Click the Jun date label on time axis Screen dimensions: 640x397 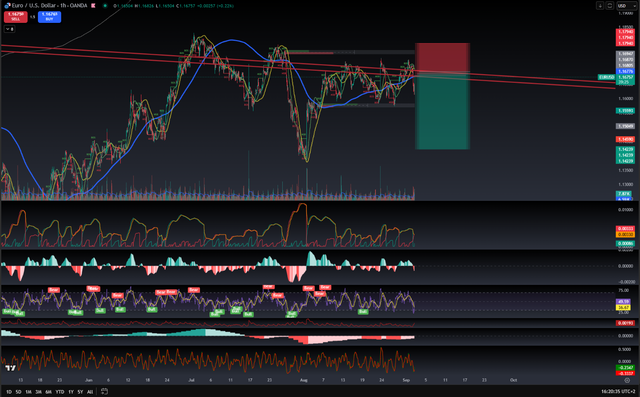point(89,380)
